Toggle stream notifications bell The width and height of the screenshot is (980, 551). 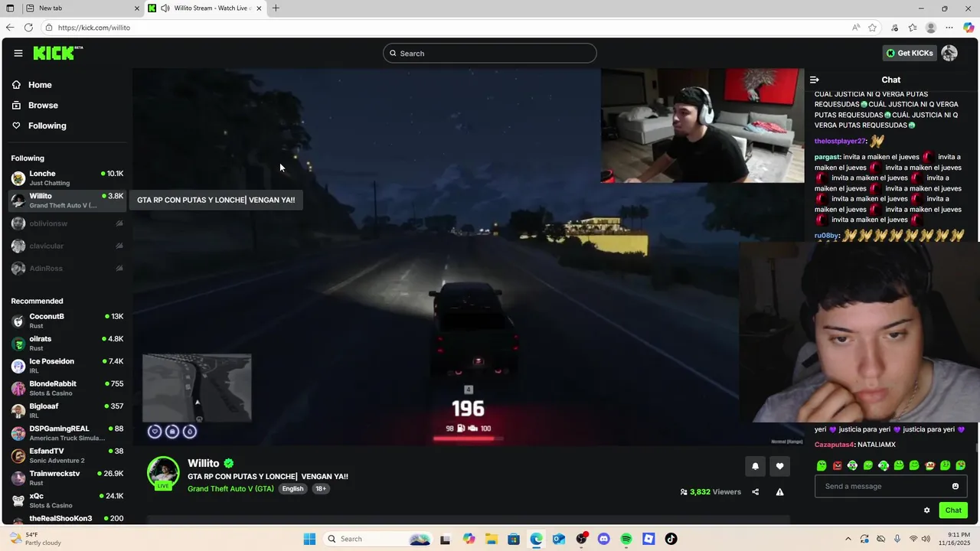pos(755,466)
